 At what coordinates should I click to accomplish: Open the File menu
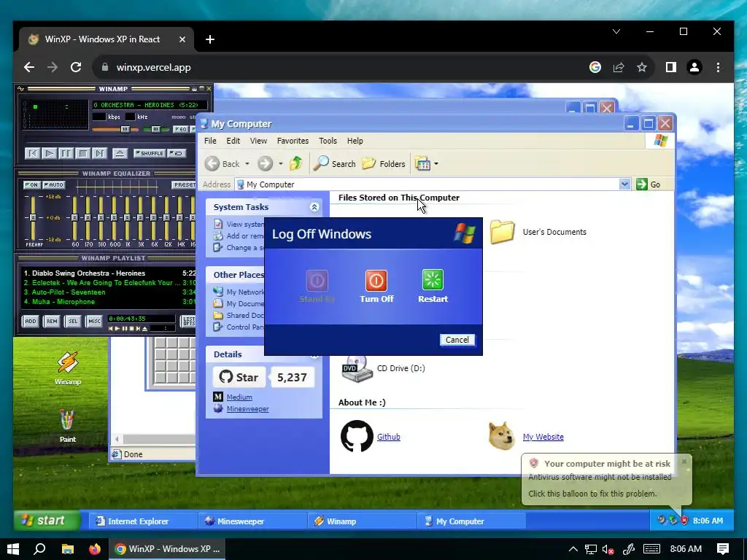pyautogui.click(x=210, y=141)
